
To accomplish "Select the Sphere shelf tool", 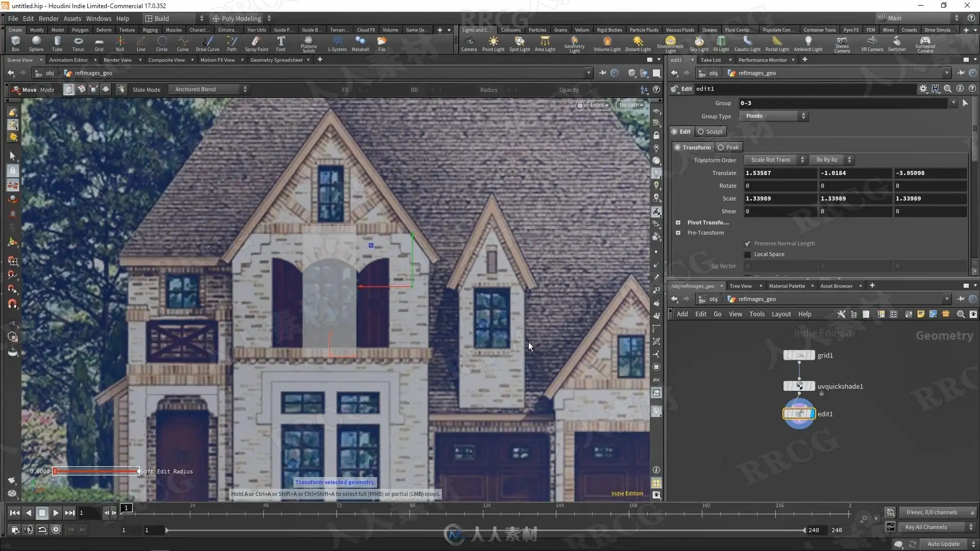I will pos(36,43).
